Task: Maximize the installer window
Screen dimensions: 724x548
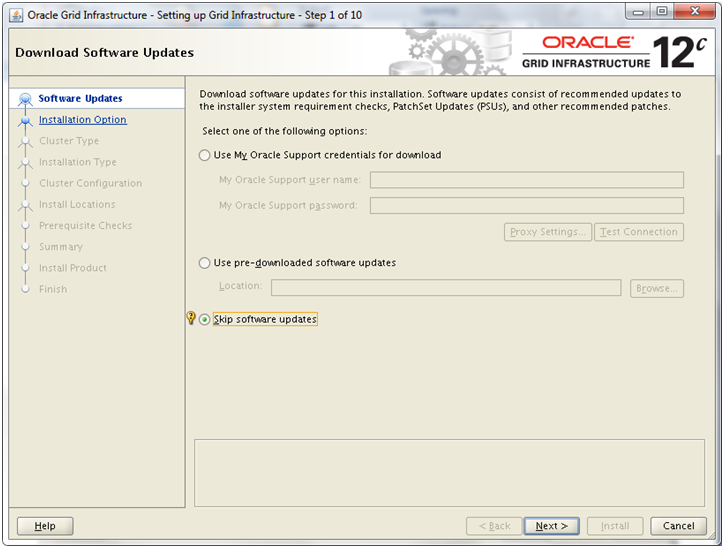Action: (x=662, y=12)
